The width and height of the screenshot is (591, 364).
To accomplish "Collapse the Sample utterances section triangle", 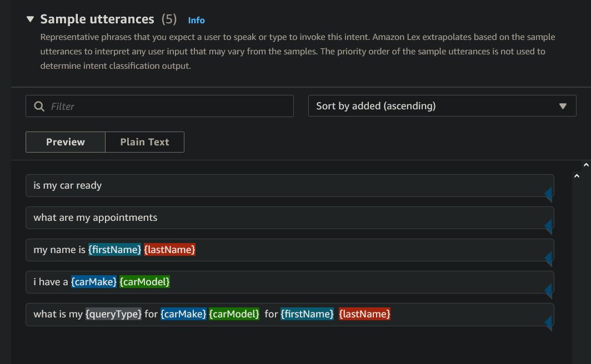I will 30,19.
